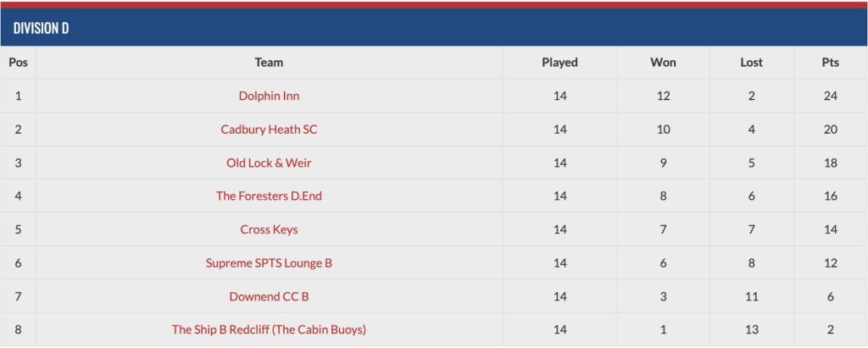
Task: Visit The Foresters D.End team link
Action: 269,196
